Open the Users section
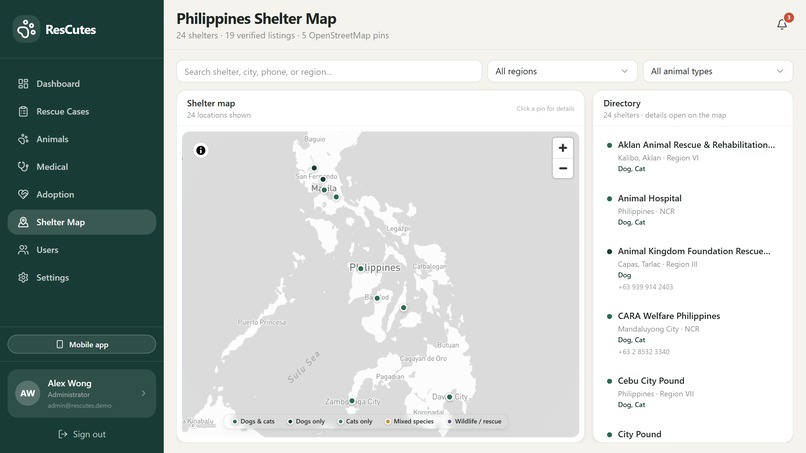The height and width of the screenshot is (453, 806). [x=82, y=250]
